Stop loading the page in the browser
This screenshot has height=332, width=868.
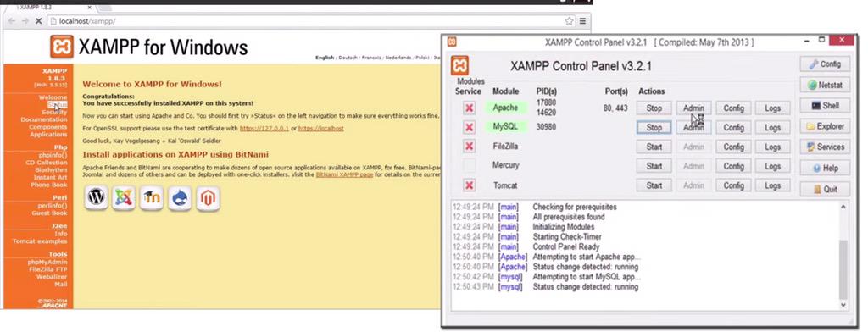pos(38,21)
